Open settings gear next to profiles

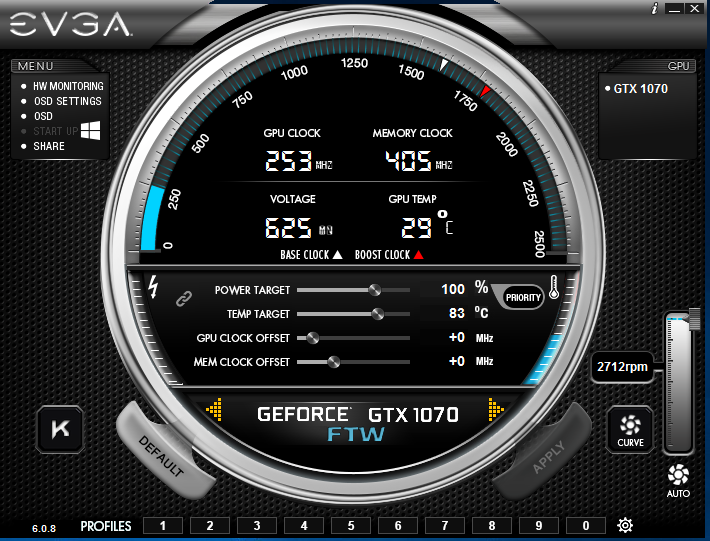pyautogui.click(x=625, y=525)
